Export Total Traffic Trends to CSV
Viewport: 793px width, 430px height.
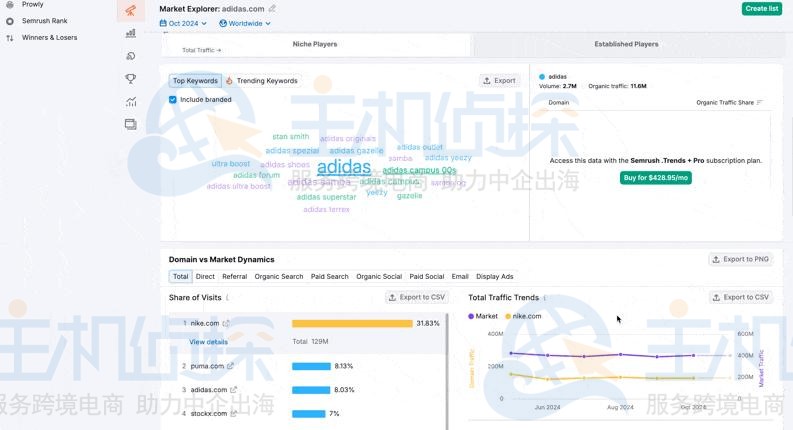pyautogui.click(x=741, y=297)
